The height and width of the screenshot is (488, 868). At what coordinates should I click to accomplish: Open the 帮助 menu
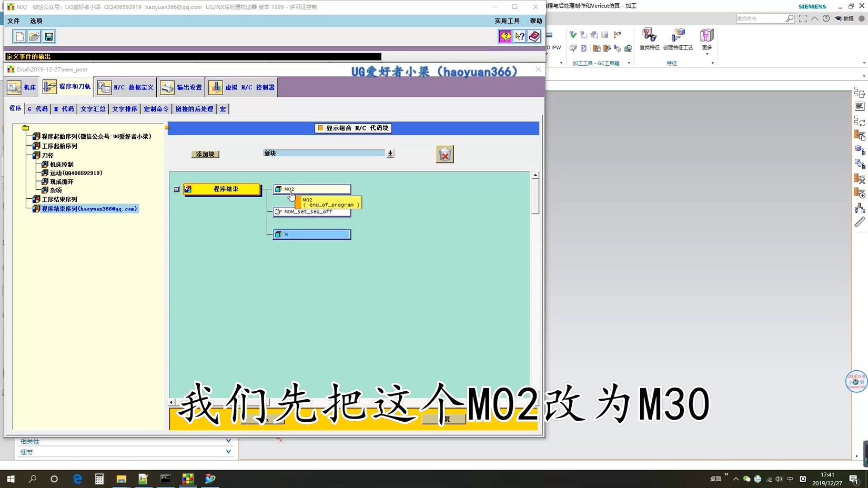coord(536,21)
